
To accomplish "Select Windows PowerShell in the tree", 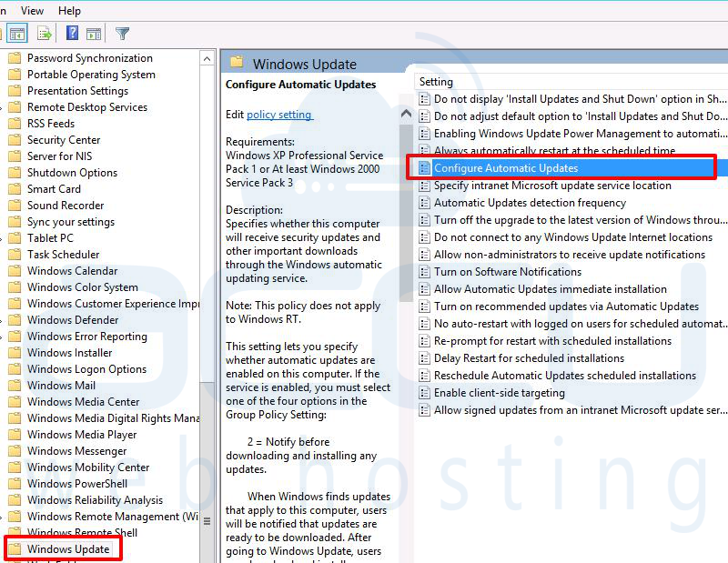I will pyautogui.click(x=77, y=484).
